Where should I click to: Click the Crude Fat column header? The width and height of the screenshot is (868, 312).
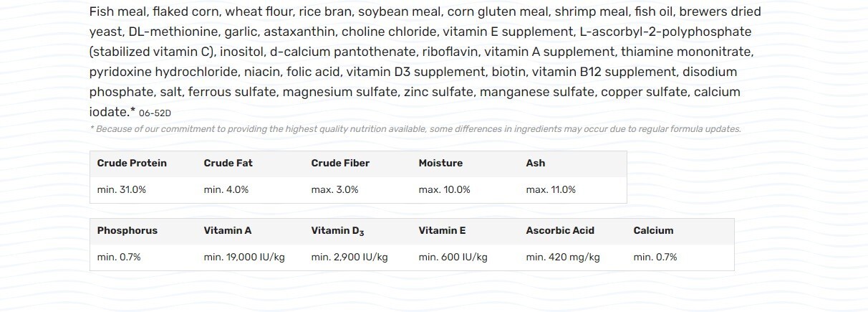pos(228,163)
